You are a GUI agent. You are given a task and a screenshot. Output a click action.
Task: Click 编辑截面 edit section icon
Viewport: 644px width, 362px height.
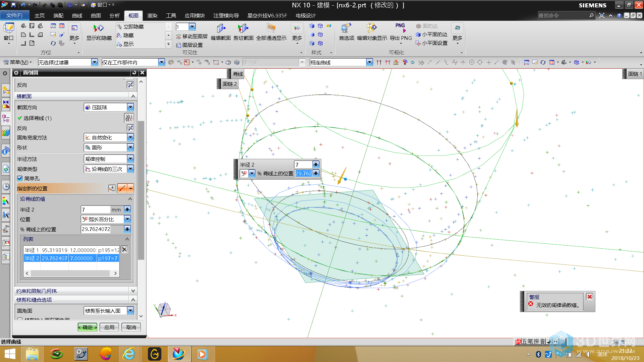[x=221, y=32]
